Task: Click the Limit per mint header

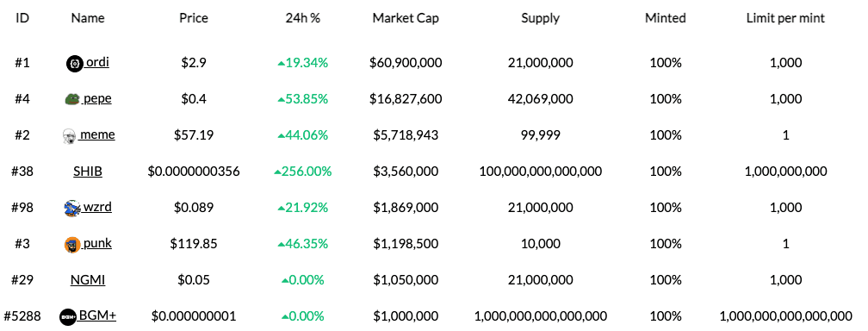Action: [x=785, y=18]
